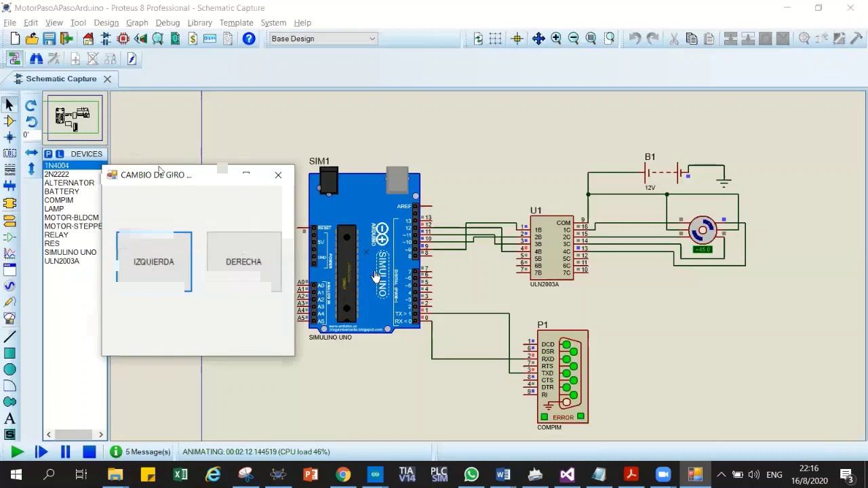Click the L library manage button
This screenshot has width=868, height=488.
coord(60,154)
